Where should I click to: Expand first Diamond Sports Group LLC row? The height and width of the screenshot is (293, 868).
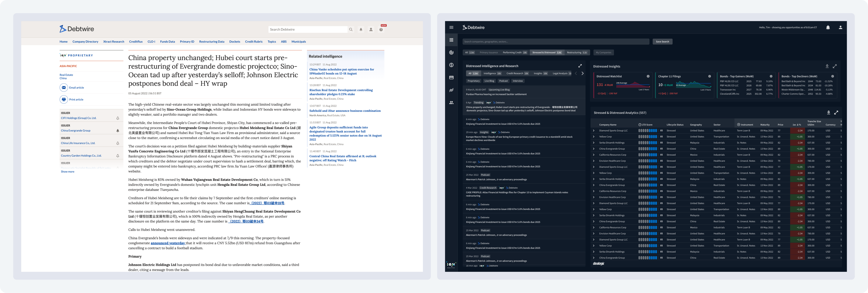pyautogui.click(x=594, y=130)
